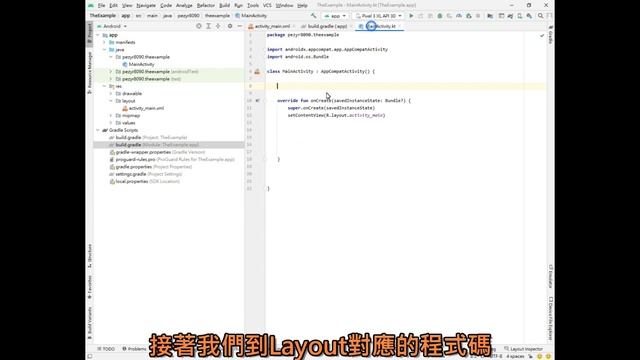This screenshot has width=640, height=360.
Task: Click the Make Project hammer icon
Action: (x=313, y=16)
